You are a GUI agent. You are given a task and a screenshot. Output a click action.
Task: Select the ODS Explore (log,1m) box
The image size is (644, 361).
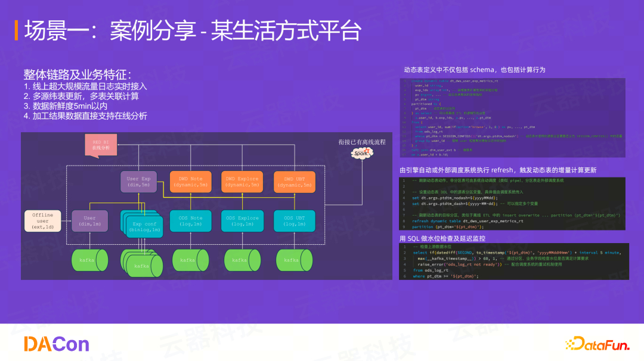[242, 220]
